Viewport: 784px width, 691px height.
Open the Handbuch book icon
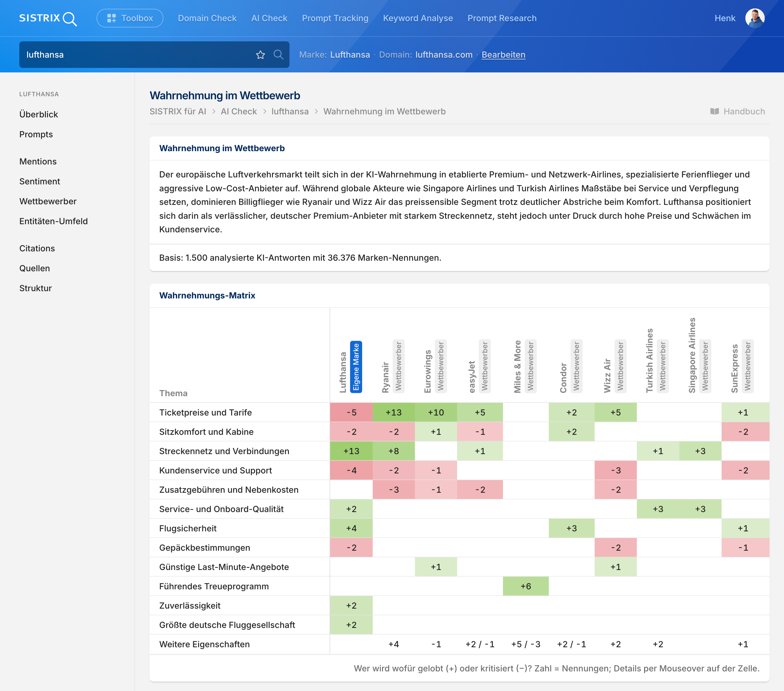tap(715, 111)
